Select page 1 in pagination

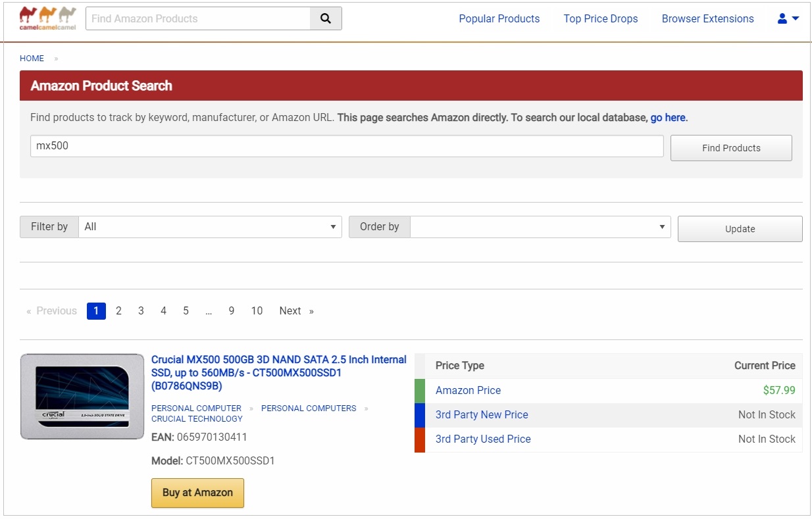pos(96,310)
